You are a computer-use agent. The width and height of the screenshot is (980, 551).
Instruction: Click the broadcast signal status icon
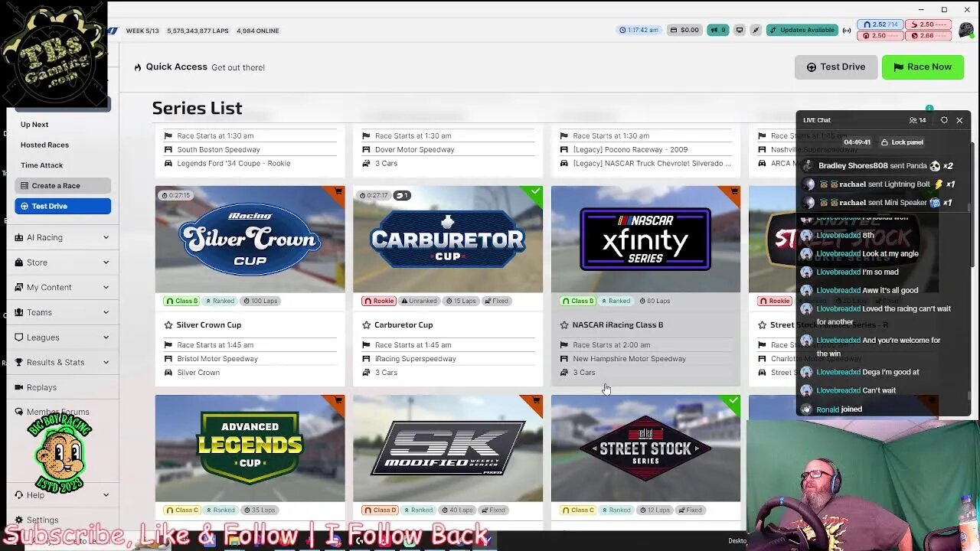(x=847, y=31)
